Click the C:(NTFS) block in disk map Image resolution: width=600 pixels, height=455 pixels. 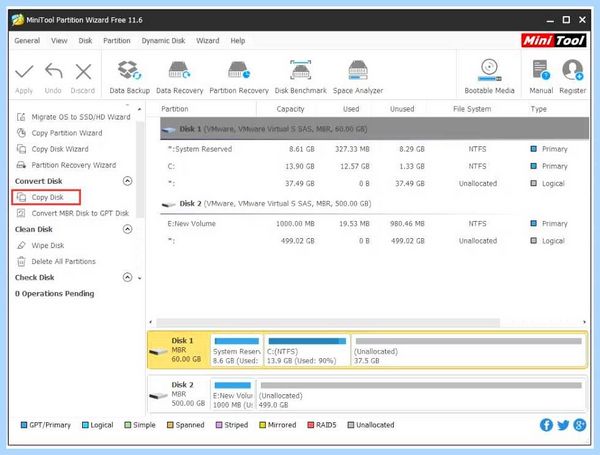click(307, 351)
